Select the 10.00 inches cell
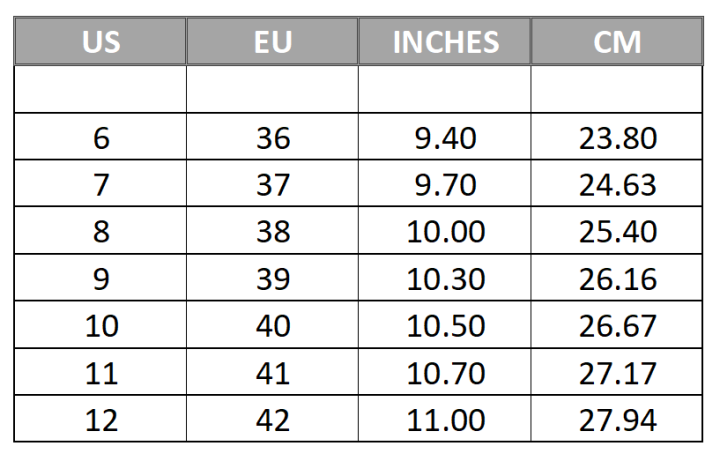The image size is (720, 461). 445,231
